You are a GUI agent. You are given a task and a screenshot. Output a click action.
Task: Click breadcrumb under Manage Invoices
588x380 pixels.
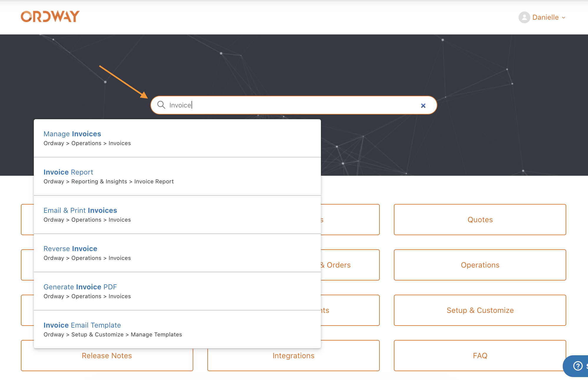coord(87,143)
